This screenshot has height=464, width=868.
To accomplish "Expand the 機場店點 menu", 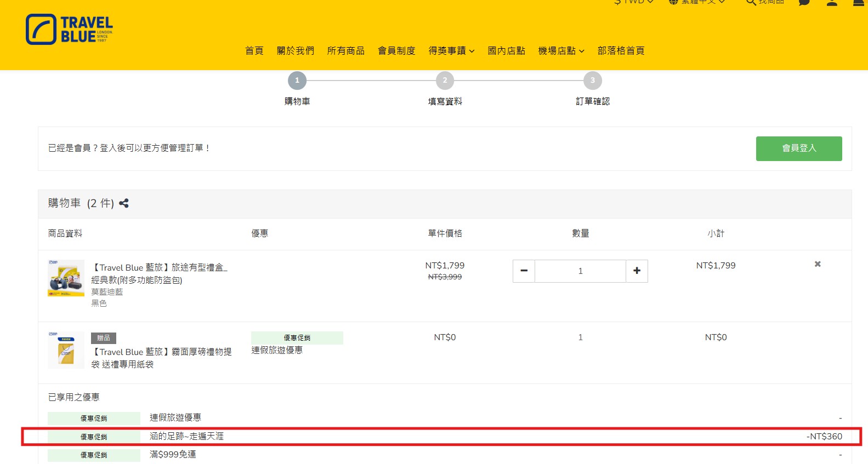I will [561, 51].
